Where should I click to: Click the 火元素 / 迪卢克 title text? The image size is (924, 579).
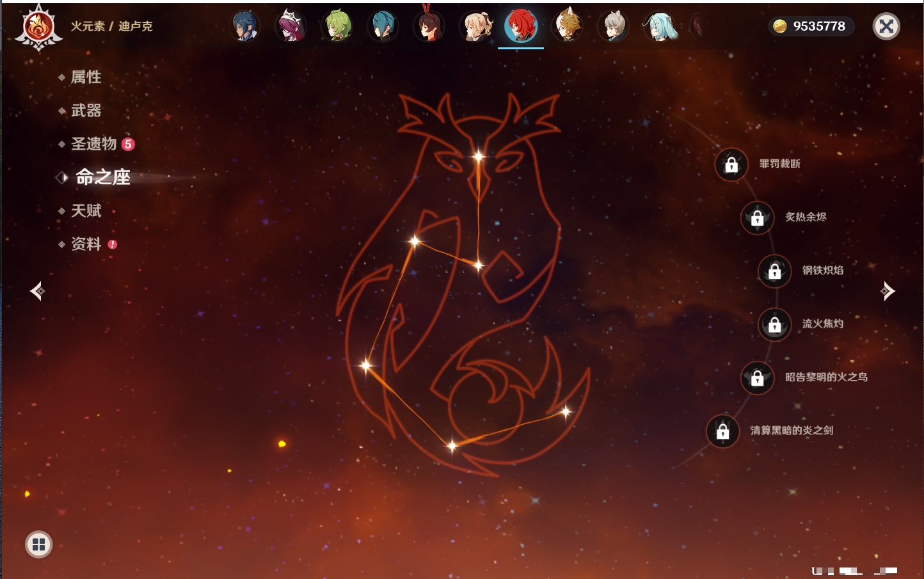pyautogui.click(x=112, y=26)
